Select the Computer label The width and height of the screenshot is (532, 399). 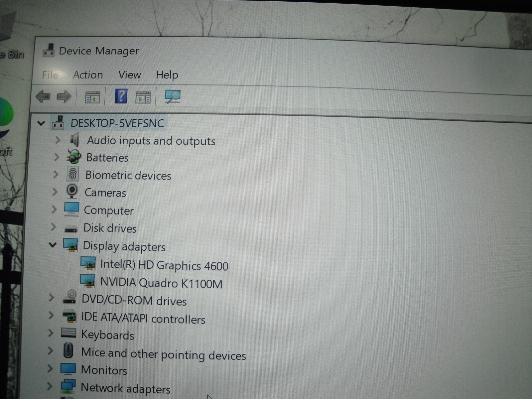tap(109, 211)
